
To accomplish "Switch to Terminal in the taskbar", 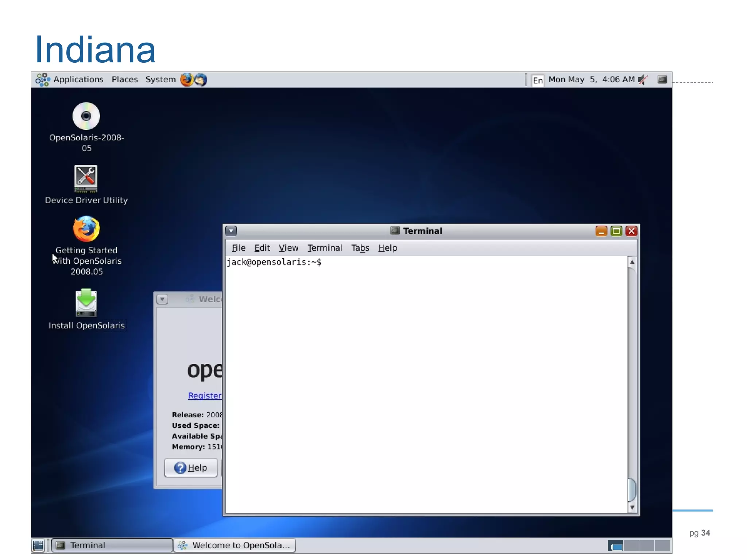I will click(x=112, y=545).
